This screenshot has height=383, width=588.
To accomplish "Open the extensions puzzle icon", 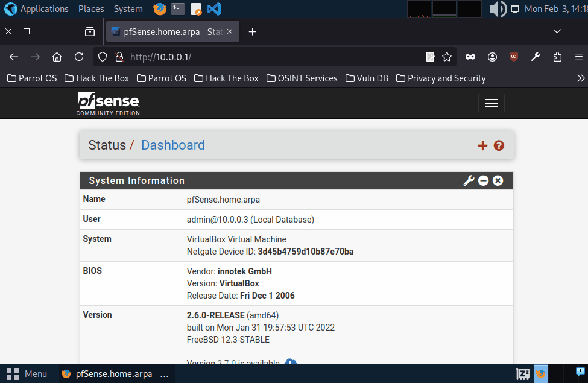I will point(557,57).
